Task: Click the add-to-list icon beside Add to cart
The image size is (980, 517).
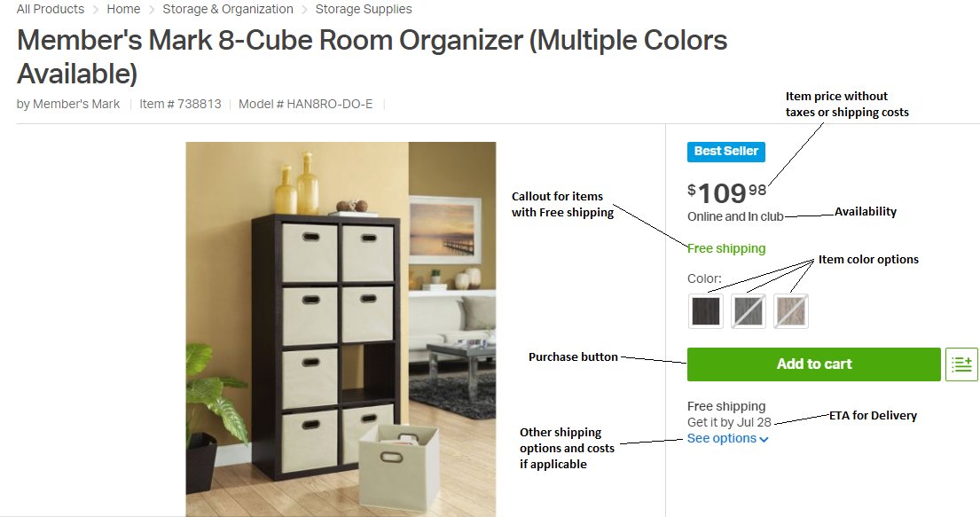Action: (x=961, y=364)
